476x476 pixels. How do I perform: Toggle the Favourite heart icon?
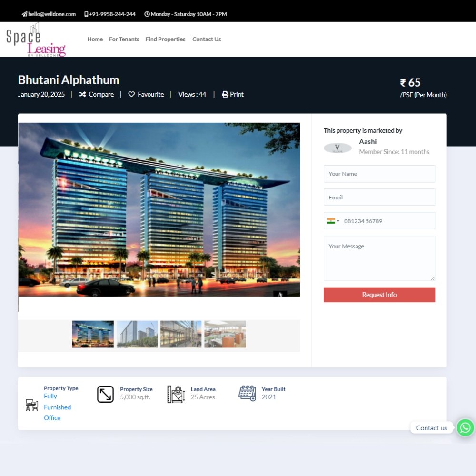[132, 95]
